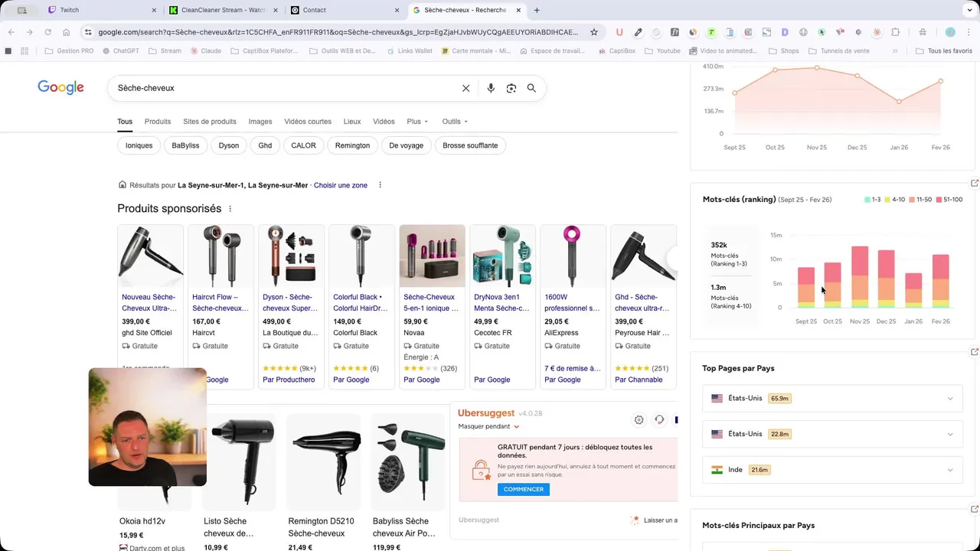The height and width of the screenshot is (551, 980).
Task: Click the Google logo
Action: 60,87
